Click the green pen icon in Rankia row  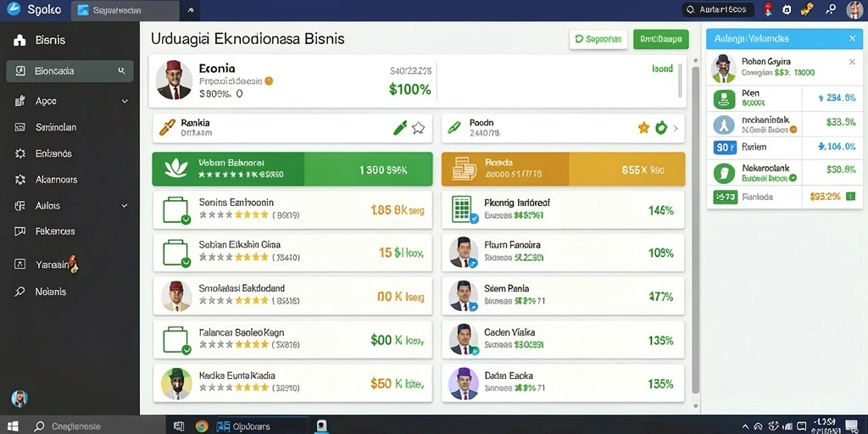pyautogui.click(x=400, y=128)
